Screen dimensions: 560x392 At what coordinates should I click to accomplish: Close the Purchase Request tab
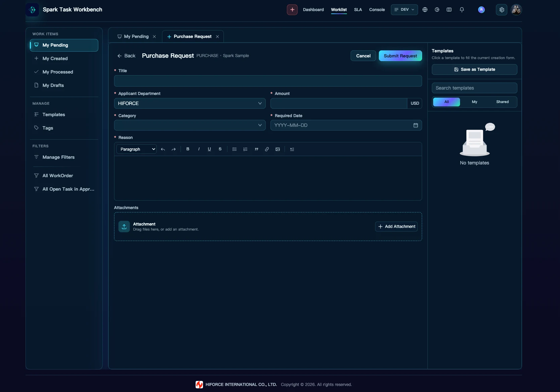point(217,37)
